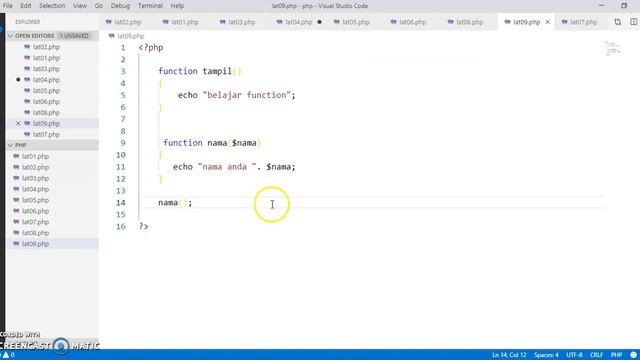Click UTF-8 encoding selector

[574, 355]
